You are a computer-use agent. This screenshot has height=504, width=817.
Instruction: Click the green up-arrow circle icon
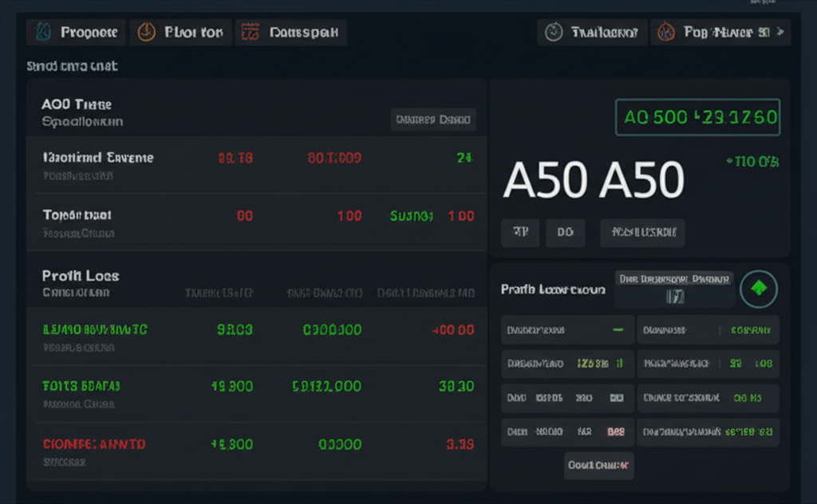[x=758, y=289]
